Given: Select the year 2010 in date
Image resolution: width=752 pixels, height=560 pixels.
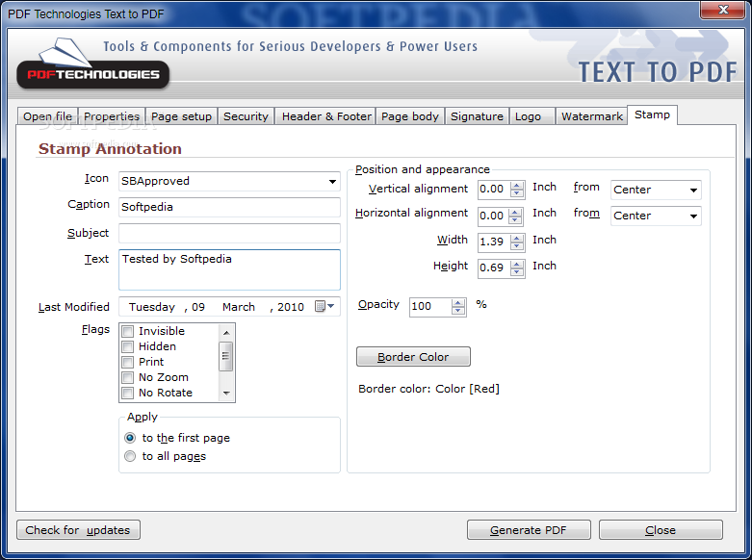Looking at the screenshot, I should (291, 307).
